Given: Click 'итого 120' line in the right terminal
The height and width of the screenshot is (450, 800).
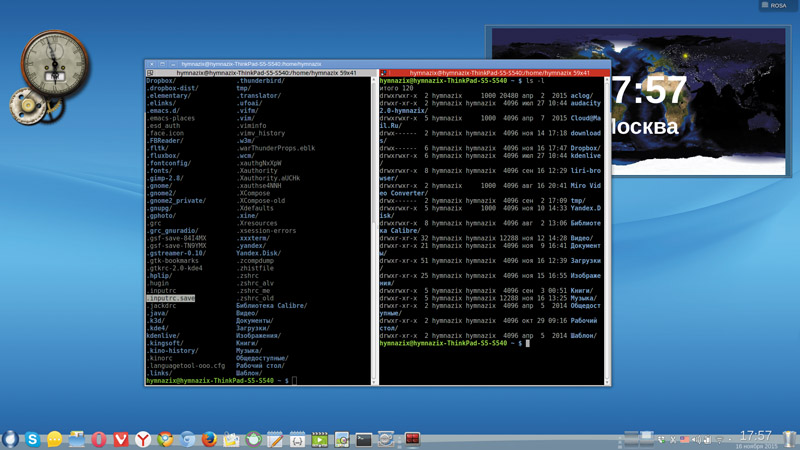Looking at the screenshot, I should click(396, 88).
